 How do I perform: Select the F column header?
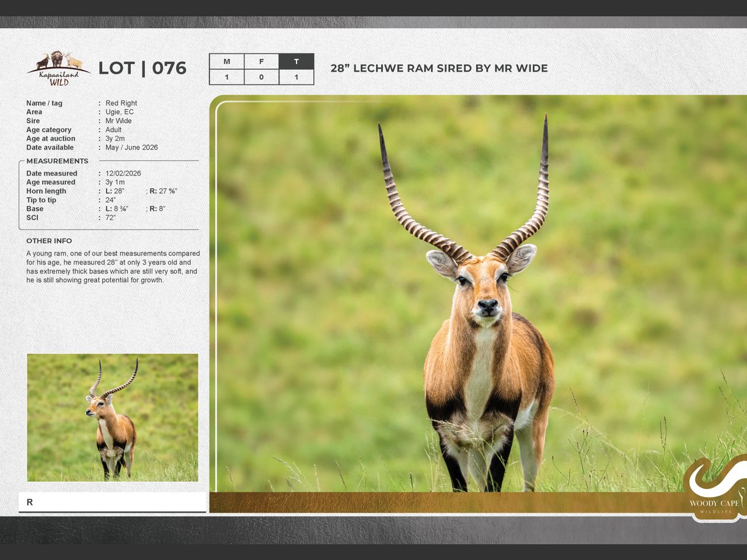(x=261, y=61)
